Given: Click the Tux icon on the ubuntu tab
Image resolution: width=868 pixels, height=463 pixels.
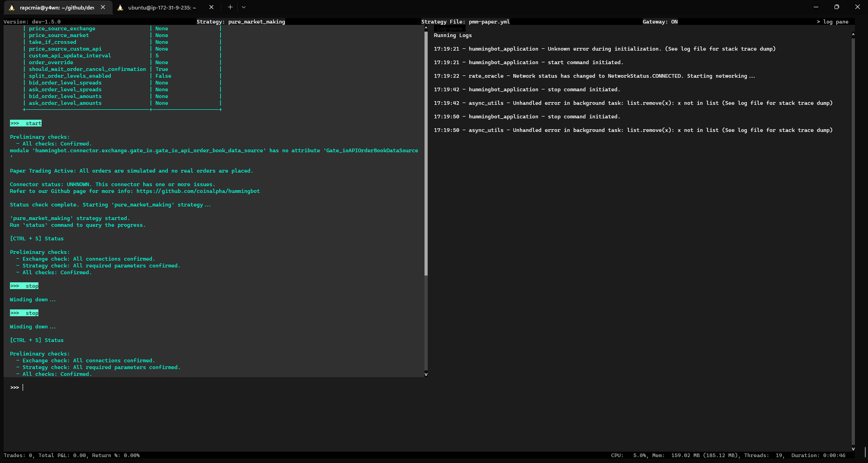Looking at the screenshot, I should click(x=121, y=7).
